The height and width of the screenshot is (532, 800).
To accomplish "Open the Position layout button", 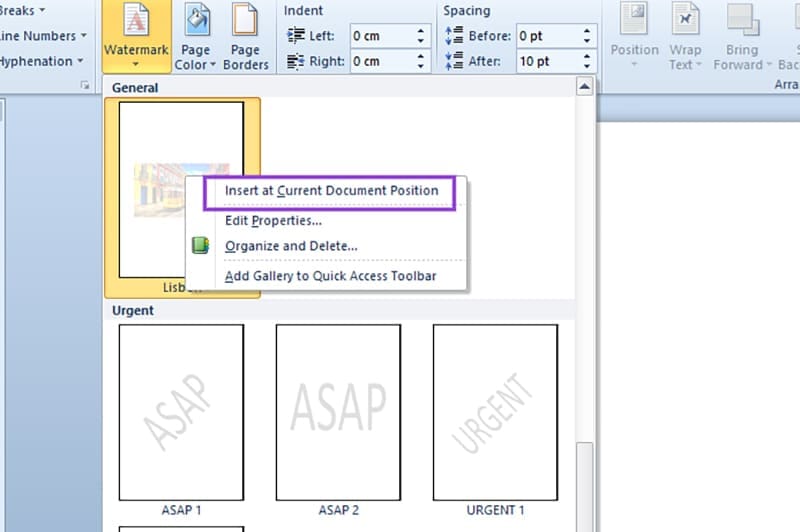I will pos(634,35).
